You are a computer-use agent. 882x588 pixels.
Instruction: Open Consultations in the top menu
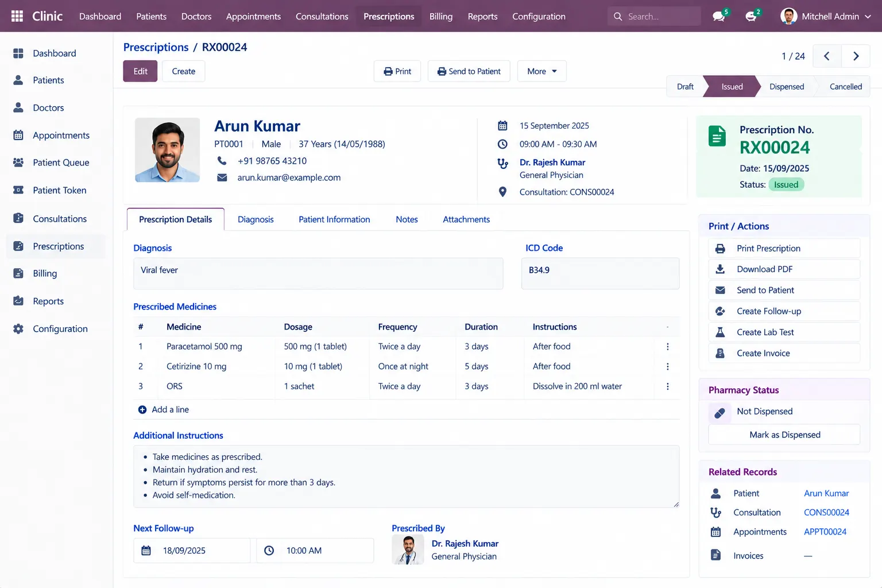322,16
